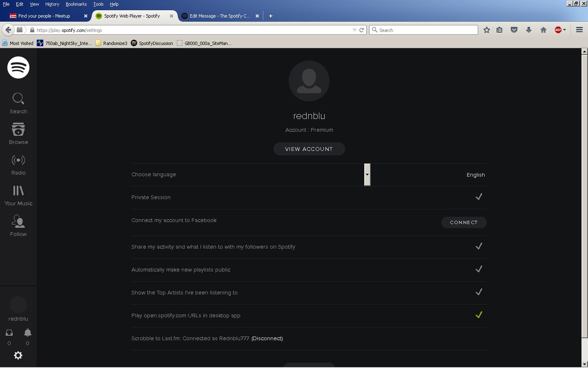The height and width of the screenshot is (368, 588).
Task: Open the Follow page
Action: click(x=18, y=226)
